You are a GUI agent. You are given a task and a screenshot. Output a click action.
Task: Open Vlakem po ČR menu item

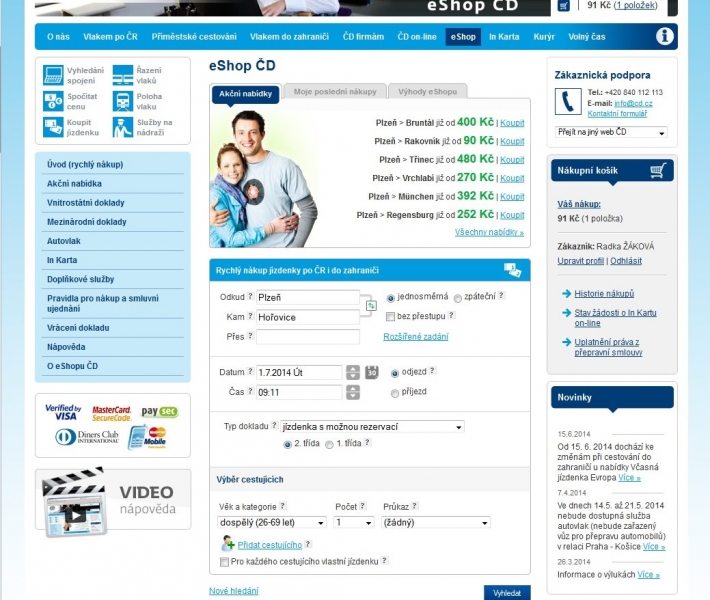pyautogui.click(x=110, y=37)
